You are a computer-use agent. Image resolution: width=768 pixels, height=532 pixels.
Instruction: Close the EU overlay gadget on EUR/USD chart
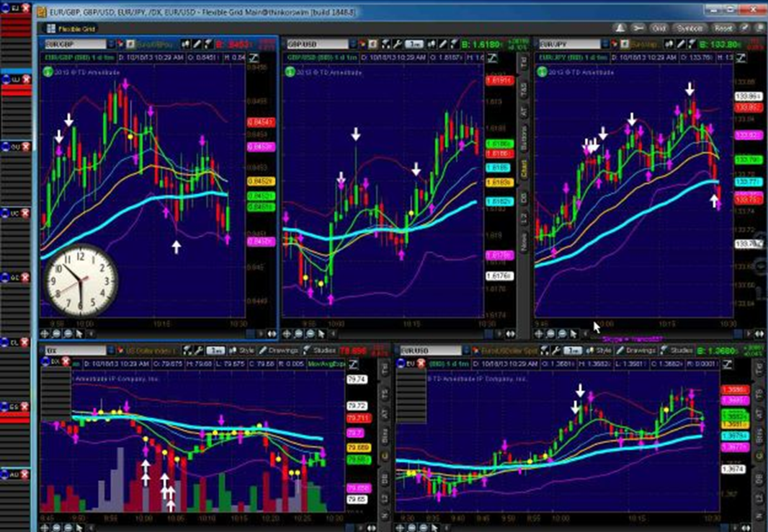pyautogui.click(x=421, y=363)
